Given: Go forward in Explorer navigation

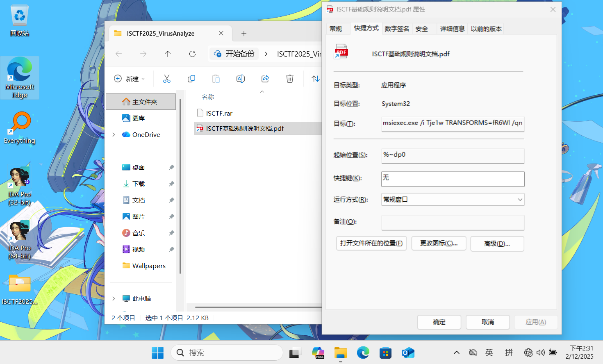Looking at the screenshot, I should coord(143,54).
